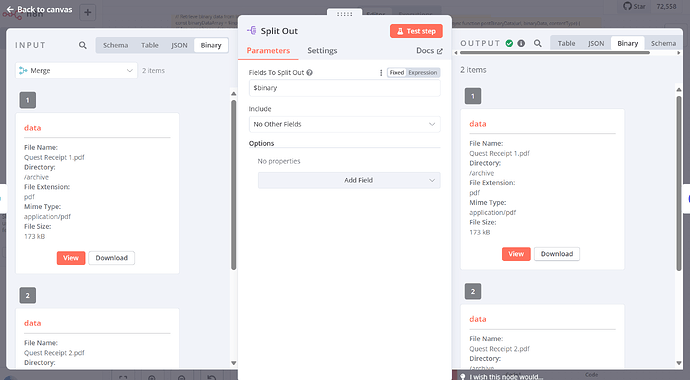Switch to the Settings tab
Viewport: 690px width, 380px height.
click(x=322, y=51)
